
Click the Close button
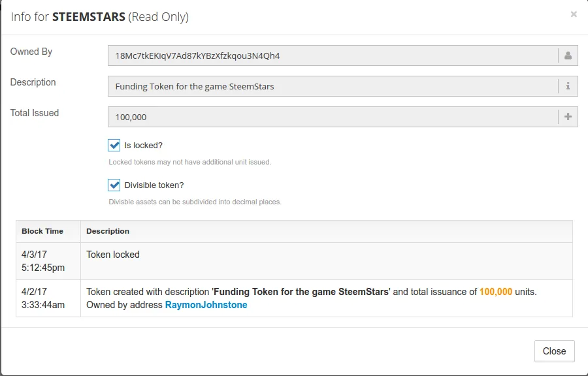point(554,351)
